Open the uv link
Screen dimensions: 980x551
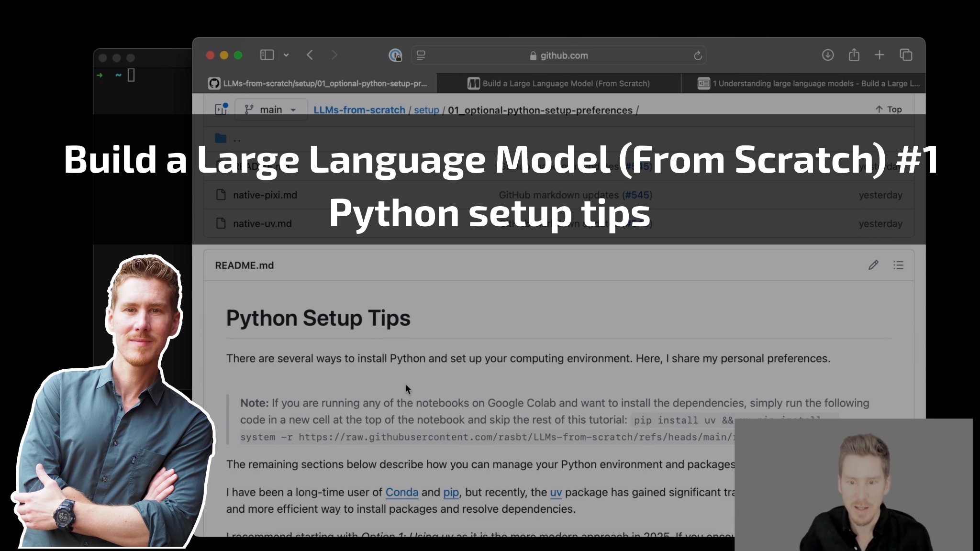click(x=556, y=492)
